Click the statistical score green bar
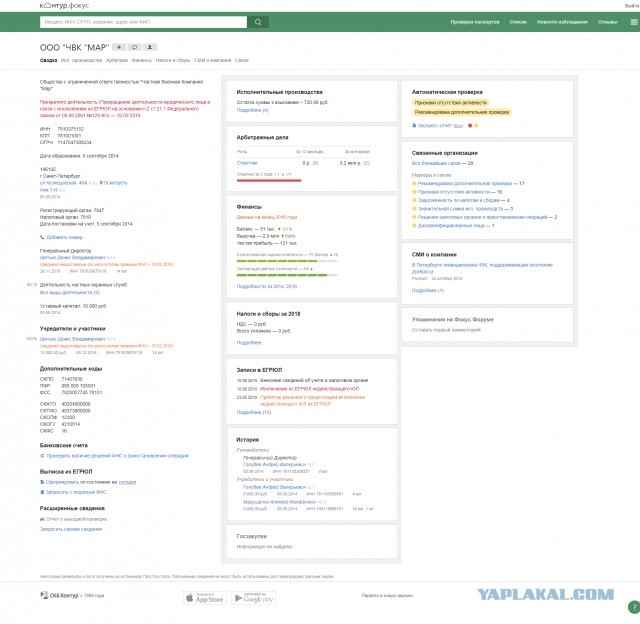The height and width of the screenshot is (624, 640). [x=287, y=261]
